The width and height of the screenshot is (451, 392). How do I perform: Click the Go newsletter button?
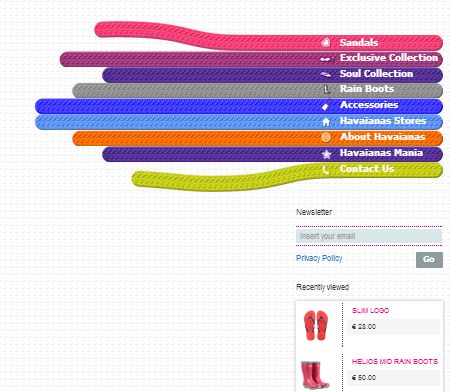tap(429, 260)
